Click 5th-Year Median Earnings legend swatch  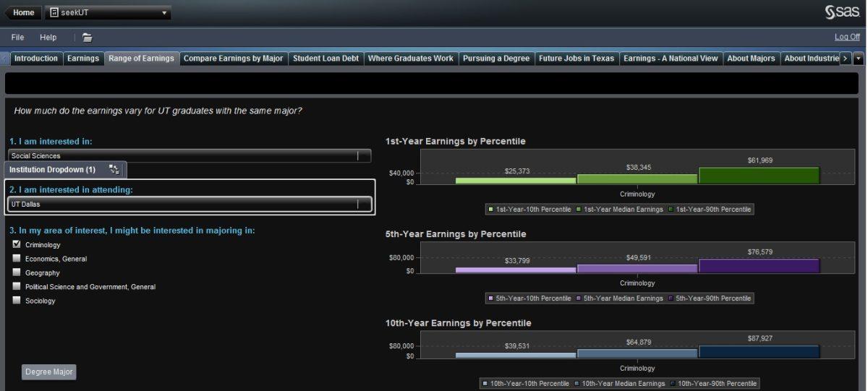(579, 298)
